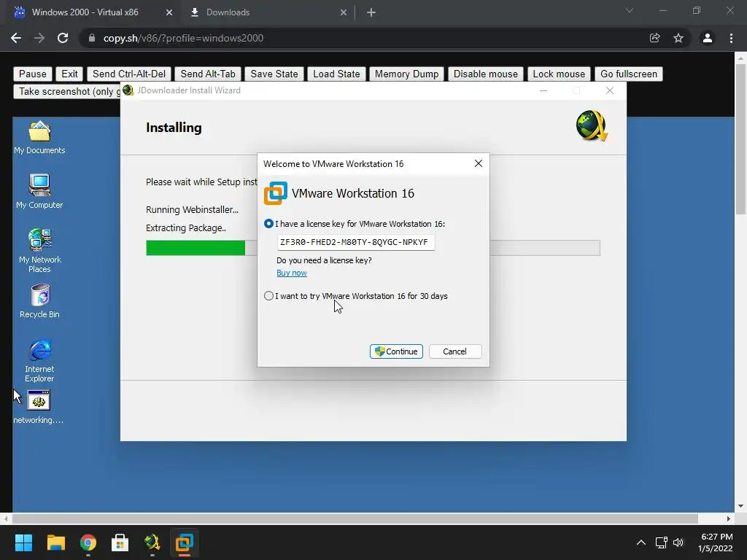The height and width of the screenshot is (560, 747).
Task: Go back in the browser
Action: pos(16,38)
